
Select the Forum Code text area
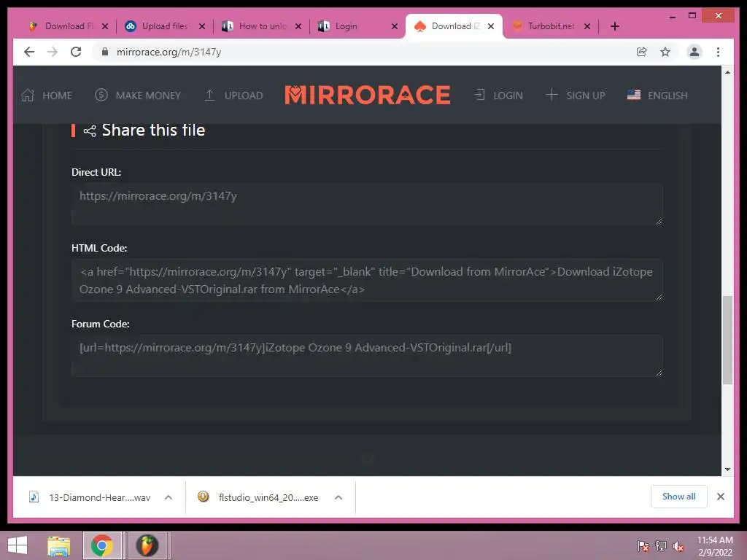(367, 356)
